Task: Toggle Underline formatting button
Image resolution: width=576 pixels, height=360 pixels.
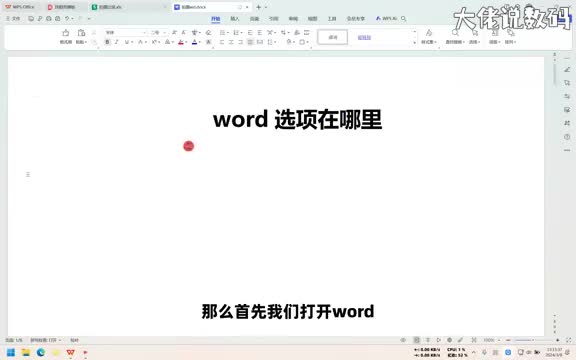Action: point(127,42)
